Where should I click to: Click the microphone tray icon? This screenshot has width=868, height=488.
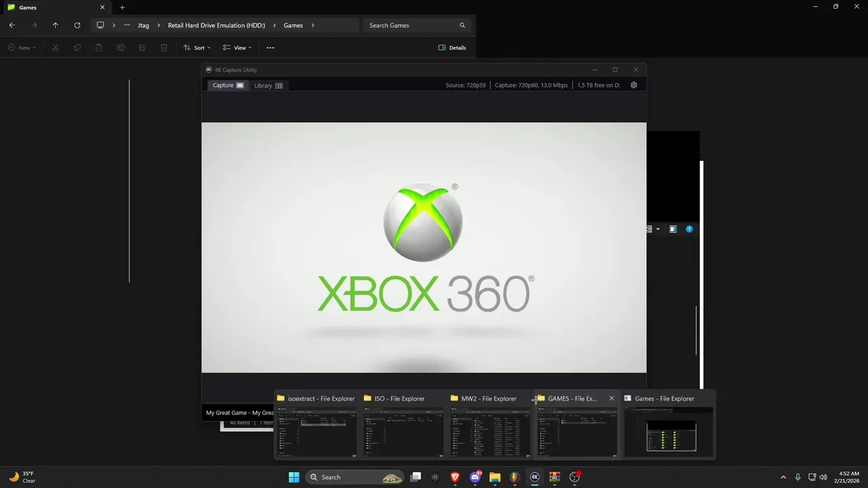point(798,477)
